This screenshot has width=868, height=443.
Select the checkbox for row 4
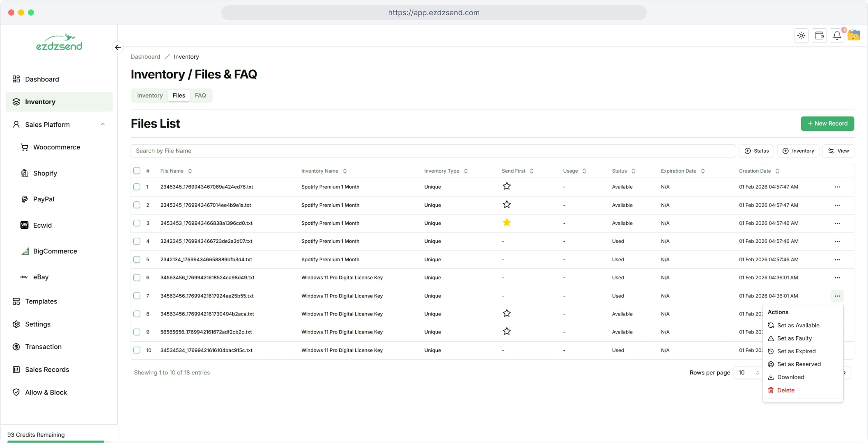pyautogui.click(x=137, y=241)
